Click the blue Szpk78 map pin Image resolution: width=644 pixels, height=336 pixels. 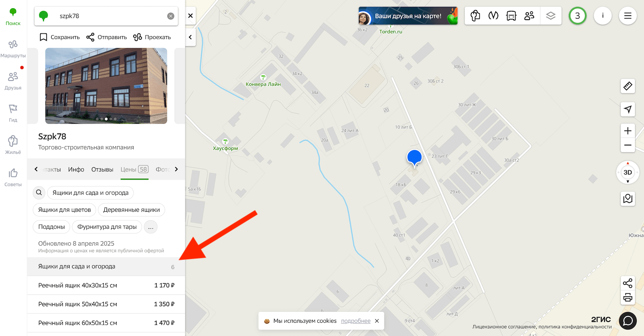[415, 158]
